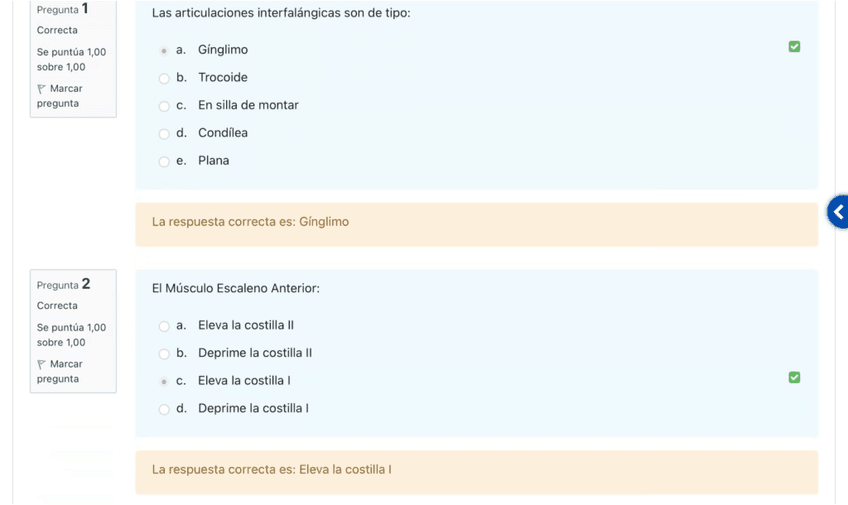The width and height of the screenshot is (848, 505).
Task: Choose Deprime la costilla I option
Action: tap(164, 409)
